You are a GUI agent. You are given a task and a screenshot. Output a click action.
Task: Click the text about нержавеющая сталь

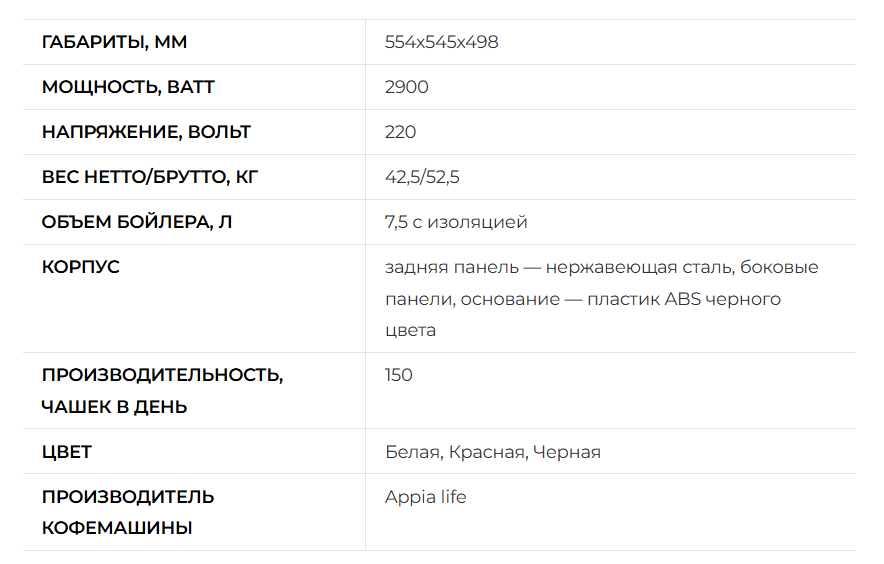640,267
